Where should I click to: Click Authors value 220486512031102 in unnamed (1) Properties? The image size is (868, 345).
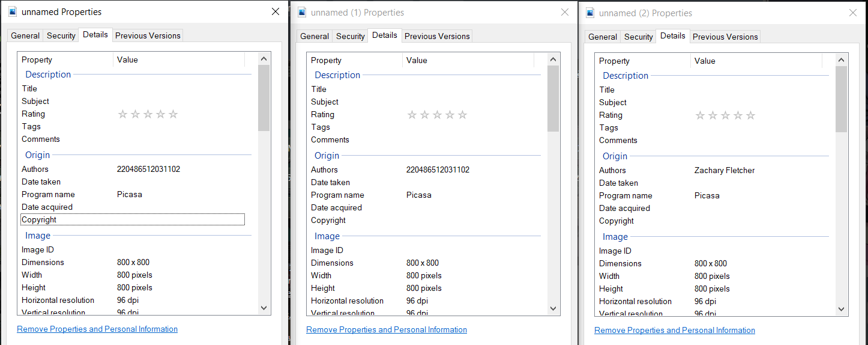pyautogui.click(x=438, y=169)
